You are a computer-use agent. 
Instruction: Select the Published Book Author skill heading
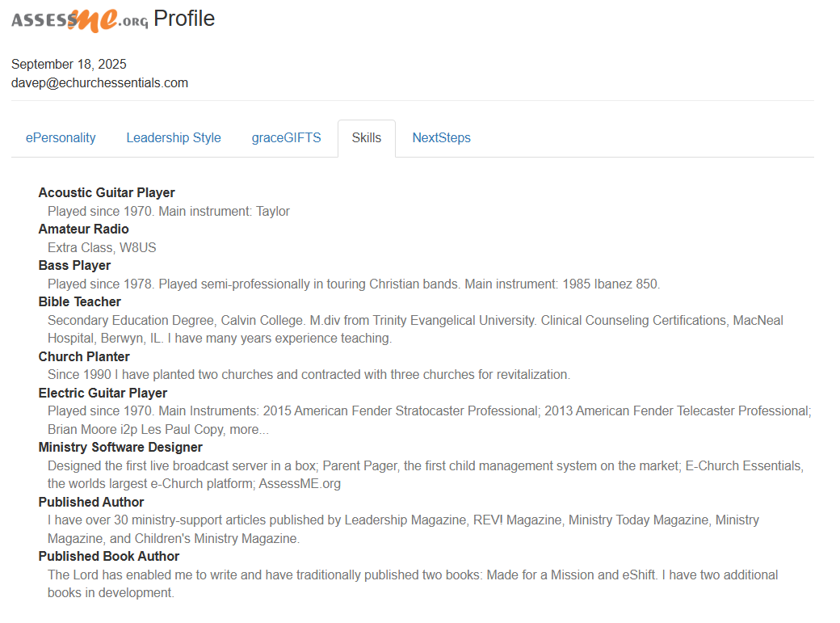pyautogui.click(x=109, y=557)
